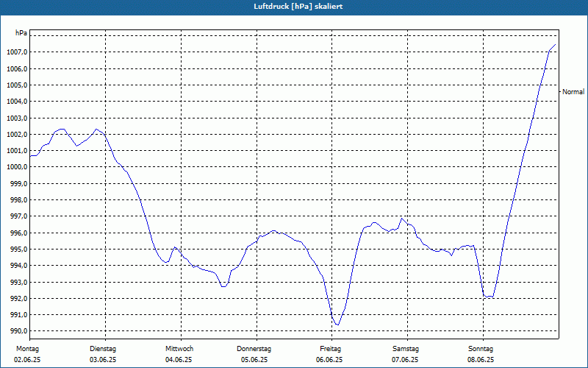Screen dimensions: 588x368
Task: Click the 'Normal' marker label
Action: click(573, 91)
